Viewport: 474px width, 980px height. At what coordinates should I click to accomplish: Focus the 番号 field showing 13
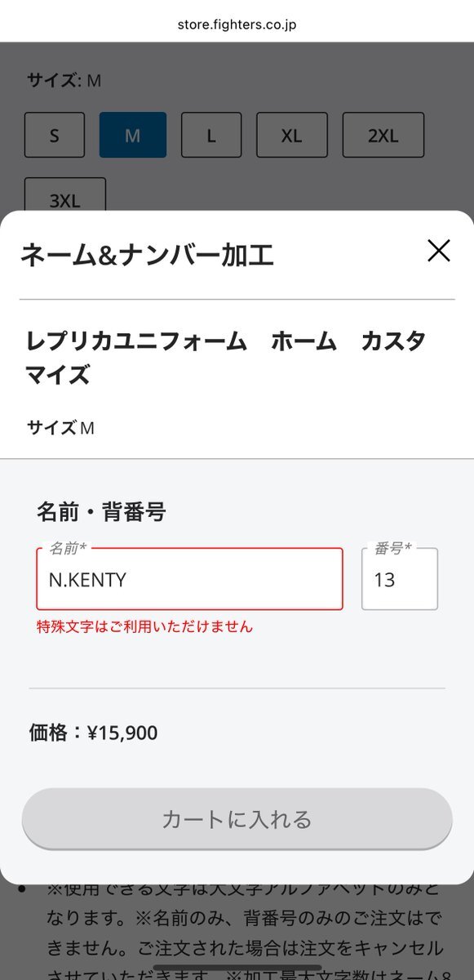400,579
